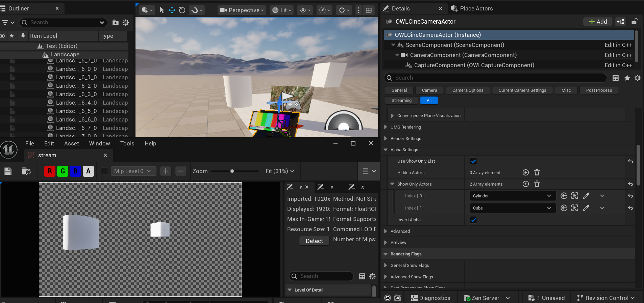Toggle the Outliner pinned column header
This screenshot has width=644, height=303.
[23, 35]
